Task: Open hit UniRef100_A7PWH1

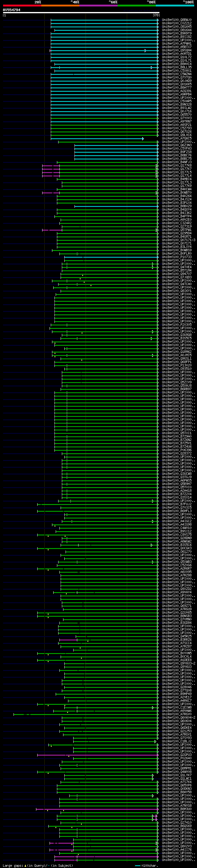Action: (176, 43)
